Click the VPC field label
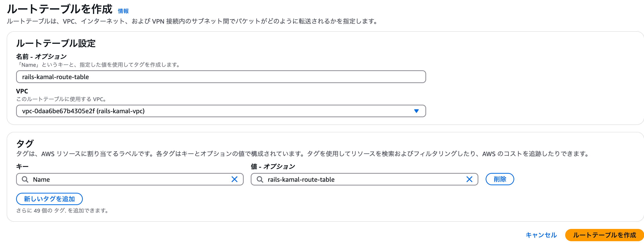Screen dimensions: 644x251 pyautogui.click(x=22, y=91)
